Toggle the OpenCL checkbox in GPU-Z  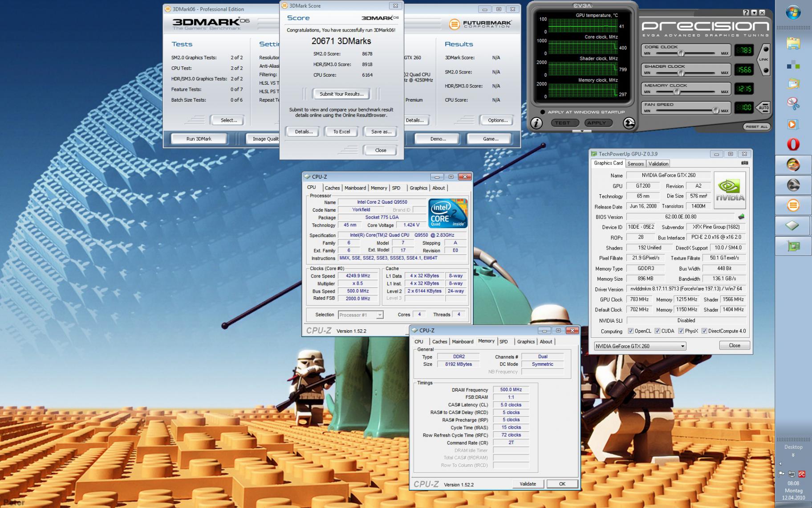[630, 331]
